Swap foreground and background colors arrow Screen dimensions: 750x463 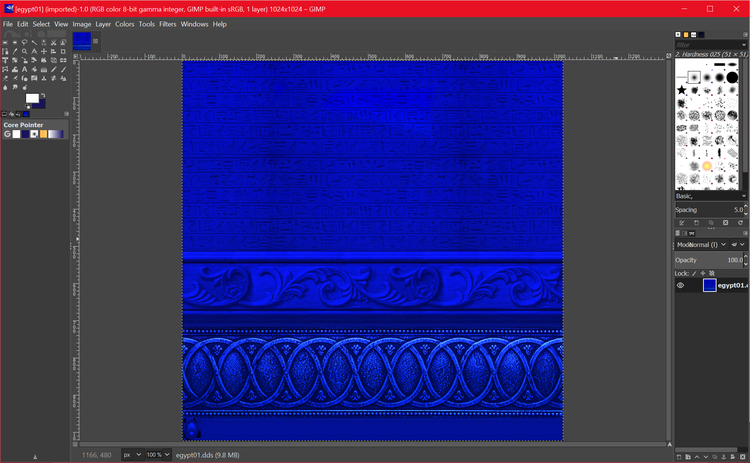click(43, 95)
